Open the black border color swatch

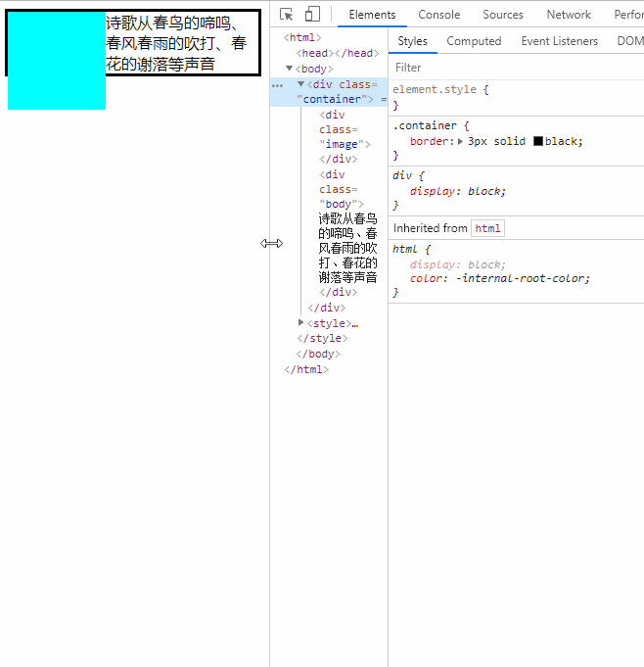538,141
